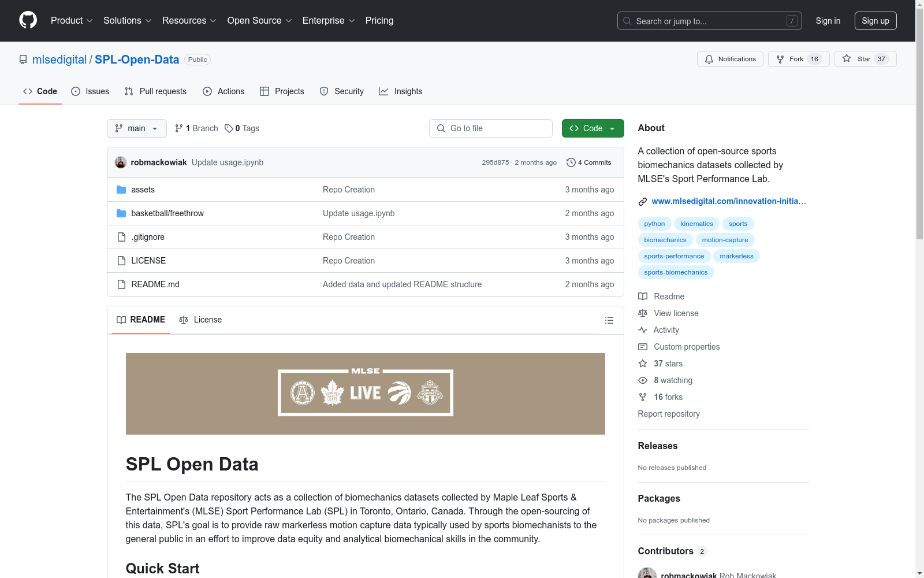Focus the Go to file search field
This screenshot has height=578, width=924.
point(491,128)
